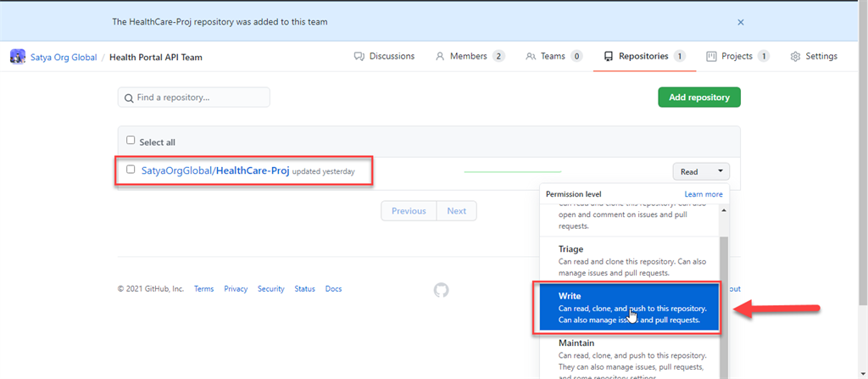This screenshot has height=379, width=868.
Task: Check the Select all checkbox
Action: pos(131,140)
